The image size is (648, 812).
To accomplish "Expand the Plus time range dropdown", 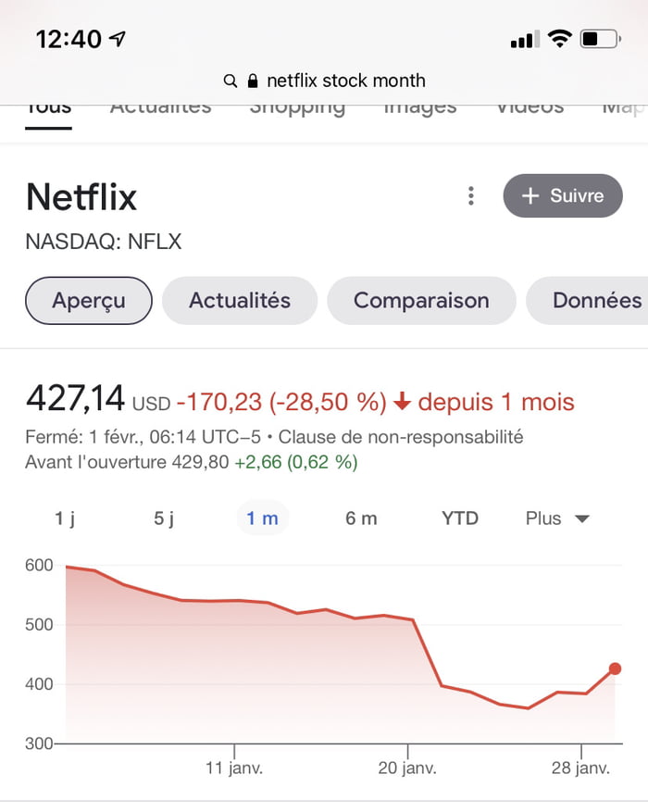I will (x=557, y=518).
